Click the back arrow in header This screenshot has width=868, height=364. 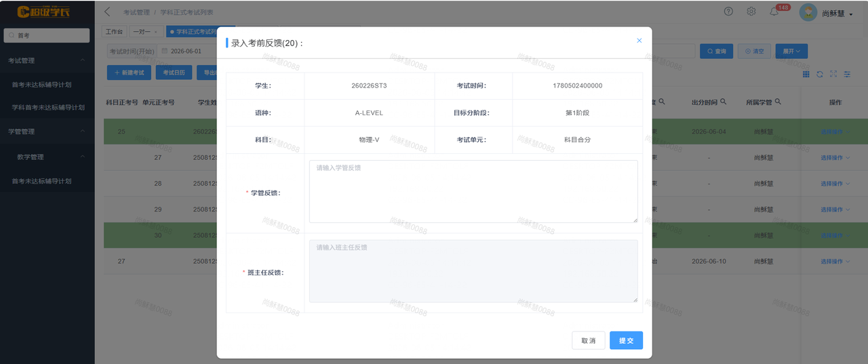pos(107,12)
